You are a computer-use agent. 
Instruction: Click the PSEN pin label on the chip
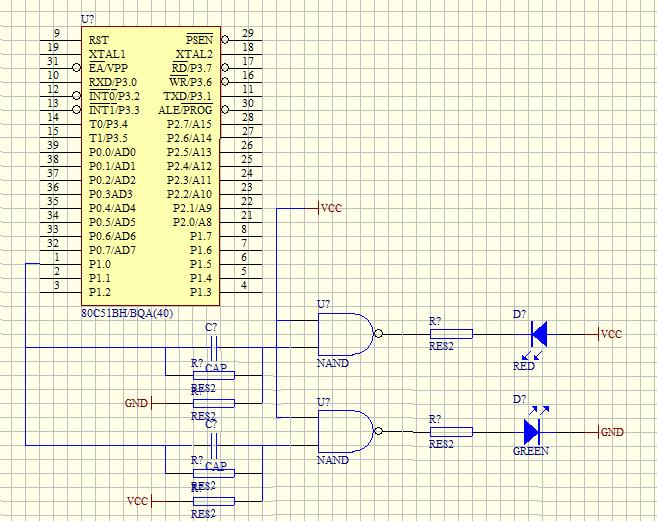[x=199, y=39]
